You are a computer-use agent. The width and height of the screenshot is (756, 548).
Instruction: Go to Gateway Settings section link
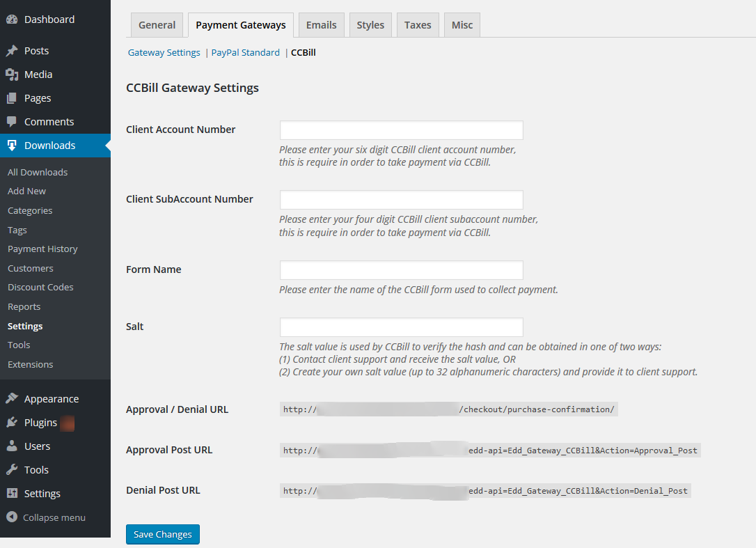click(164, 52)
